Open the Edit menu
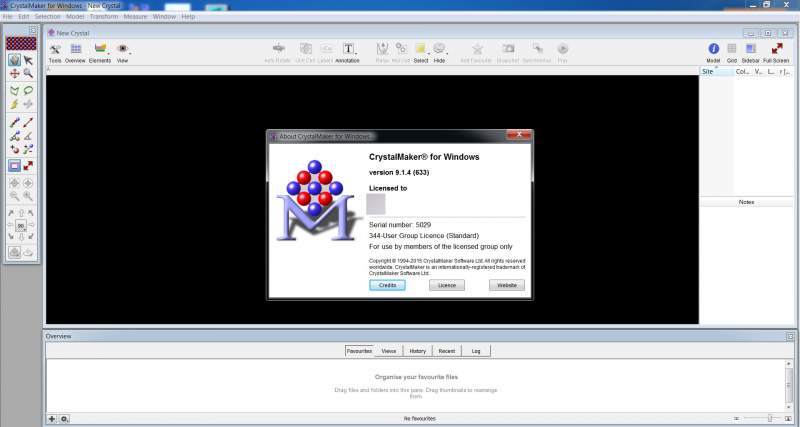 24,17
